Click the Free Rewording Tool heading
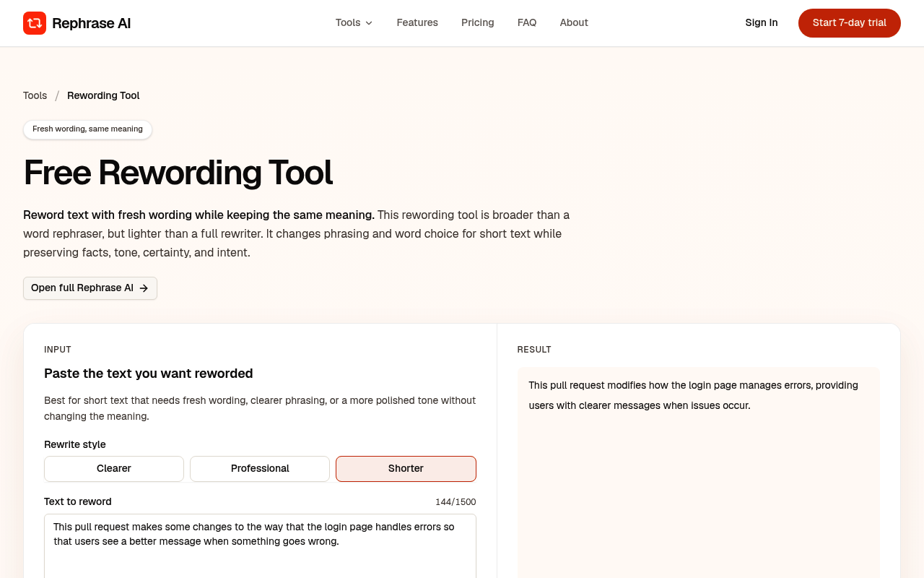 [178, 173]
